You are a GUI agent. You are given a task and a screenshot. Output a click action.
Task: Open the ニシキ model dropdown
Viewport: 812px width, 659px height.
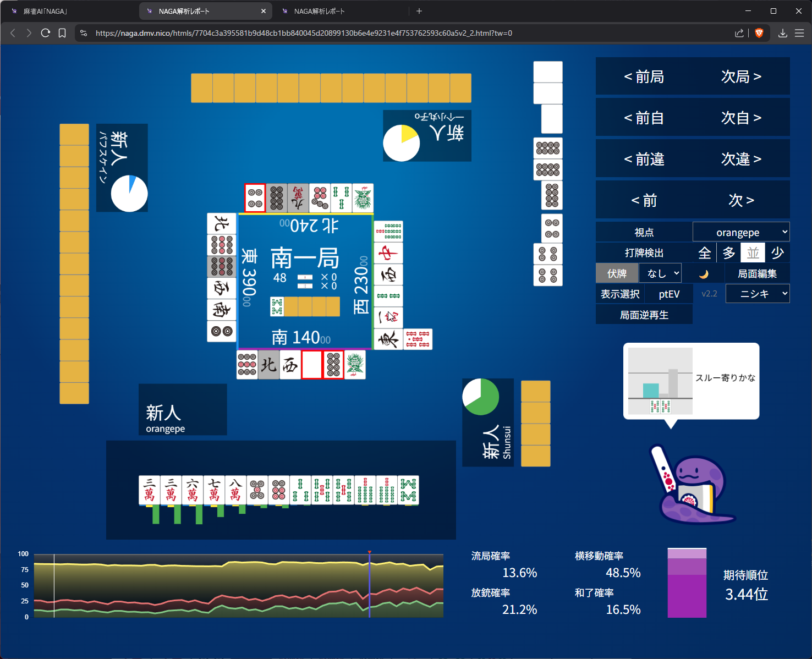[x=758, y=294]
